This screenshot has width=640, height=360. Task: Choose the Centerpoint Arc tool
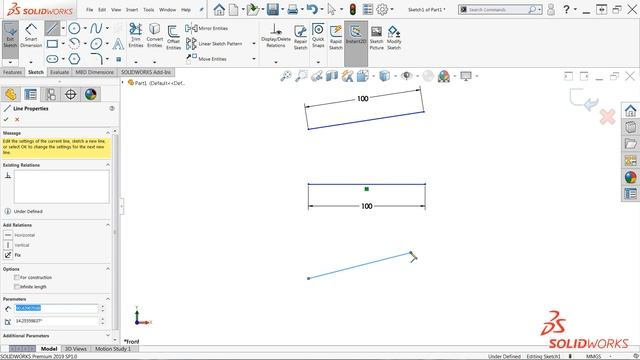pos(74,44)
